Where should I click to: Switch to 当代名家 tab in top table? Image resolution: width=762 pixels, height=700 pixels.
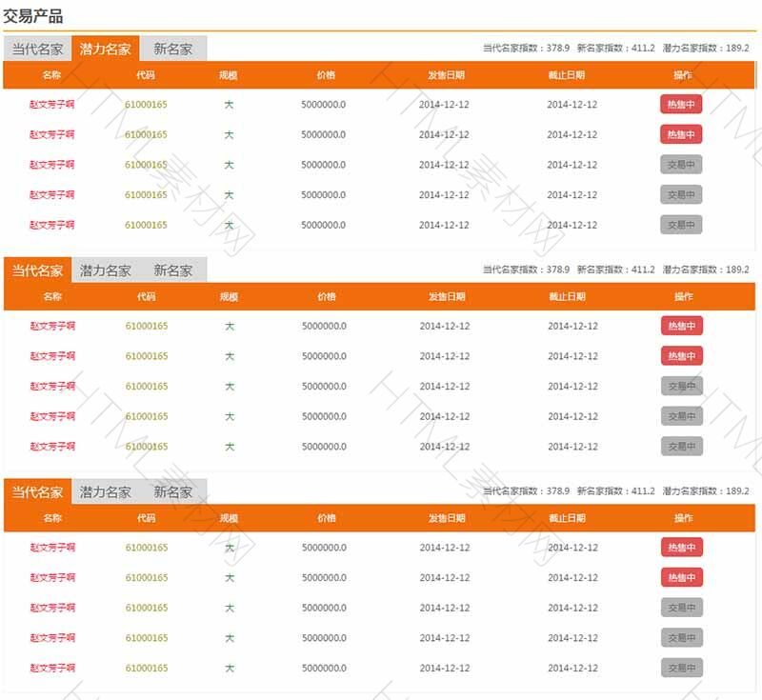(x=37, y=50)
